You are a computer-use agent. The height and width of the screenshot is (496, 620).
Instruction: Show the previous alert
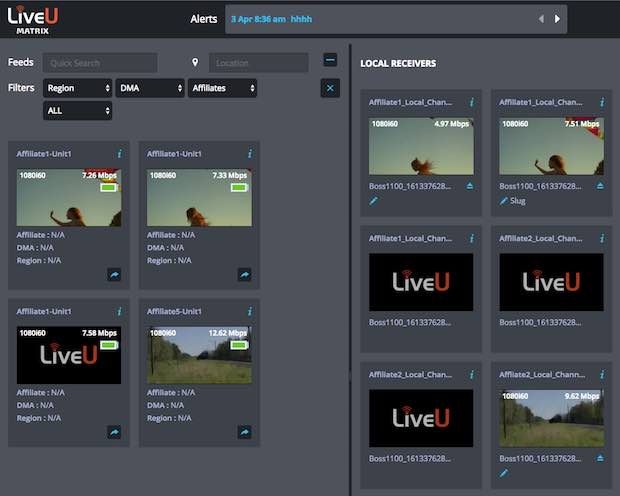[x=541, y=19]
